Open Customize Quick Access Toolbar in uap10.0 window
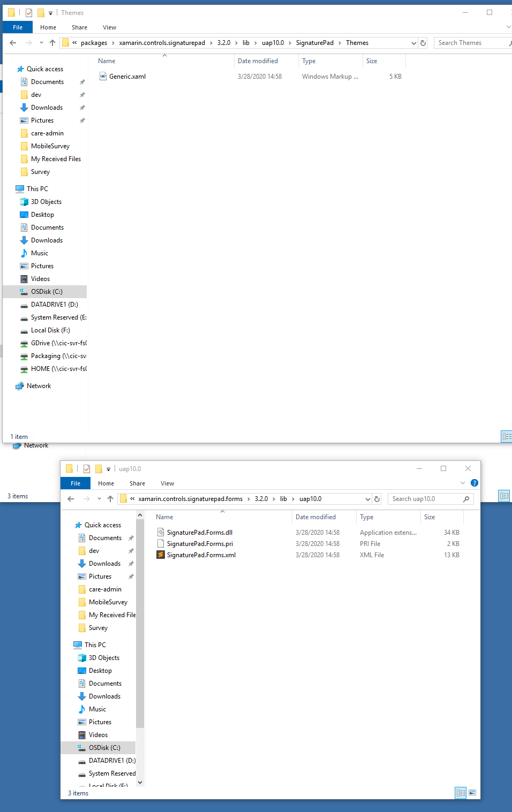 click(108, 469)
